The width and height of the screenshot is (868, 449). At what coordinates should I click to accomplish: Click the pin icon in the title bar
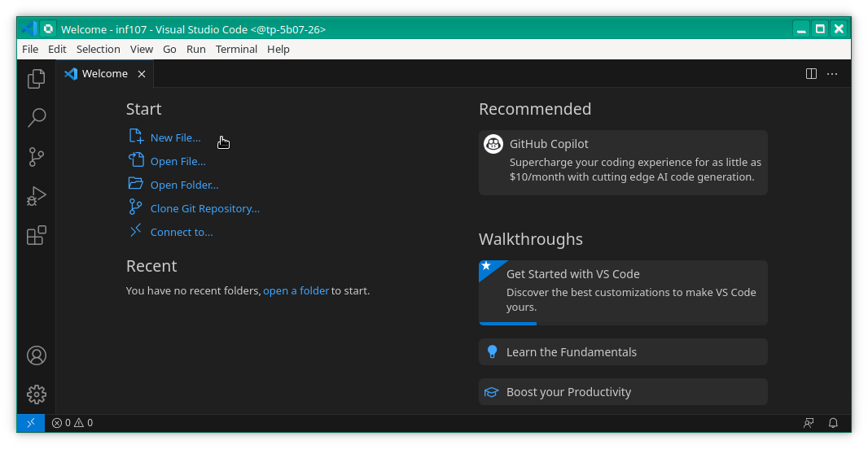[x=48, y=28]
